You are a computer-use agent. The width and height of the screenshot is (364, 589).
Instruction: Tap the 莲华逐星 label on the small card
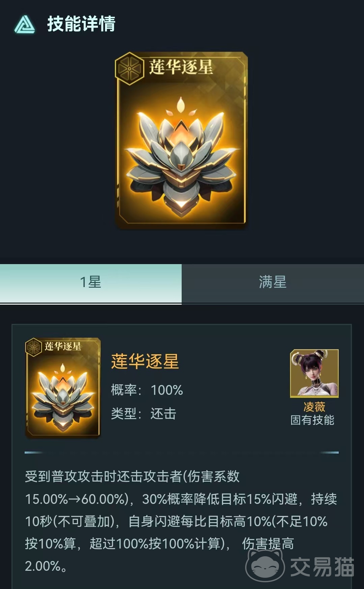[x=63, y=346]
